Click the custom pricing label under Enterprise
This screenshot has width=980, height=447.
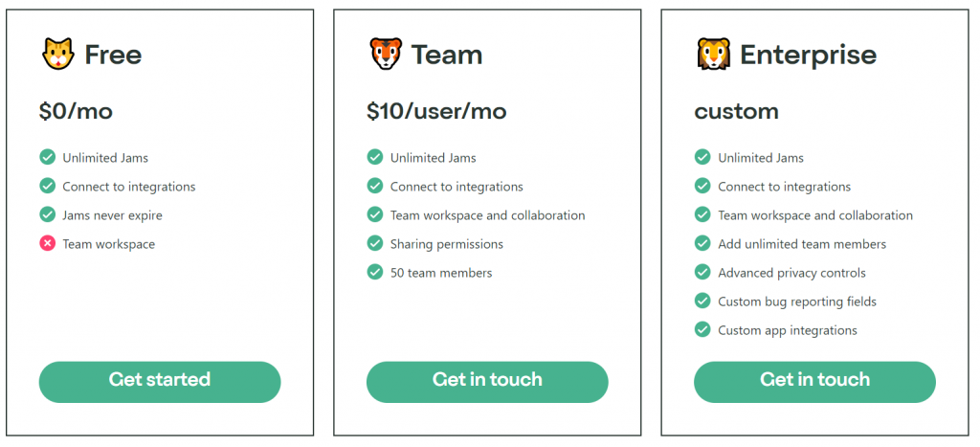[736, 111]
